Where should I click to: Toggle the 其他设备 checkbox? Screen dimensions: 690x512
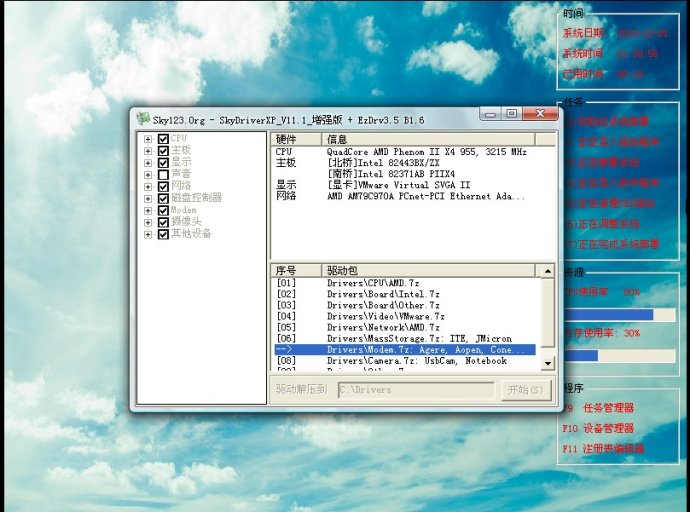pyautogui.click(x=163, y=234)
